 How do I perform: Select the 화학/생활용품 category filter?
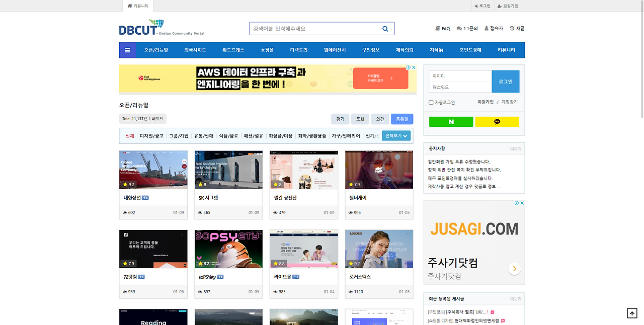[x=312, y=136]
